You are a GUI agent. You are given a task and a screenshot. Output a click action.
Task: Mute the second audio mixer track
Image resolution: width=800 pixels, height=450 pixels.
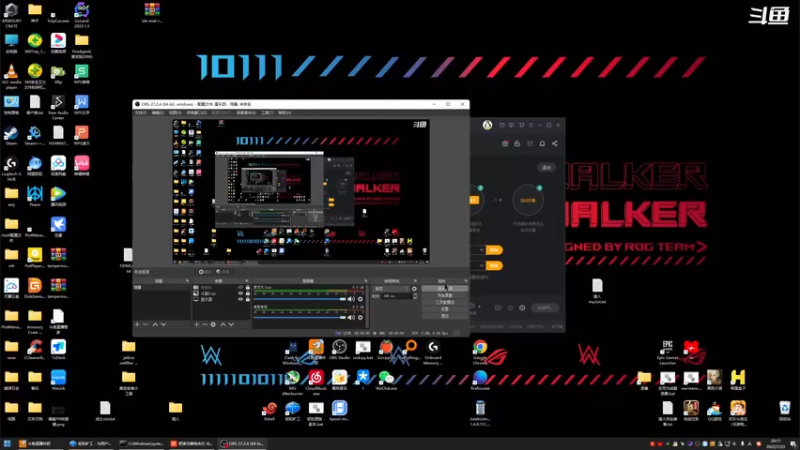[351, 317]
